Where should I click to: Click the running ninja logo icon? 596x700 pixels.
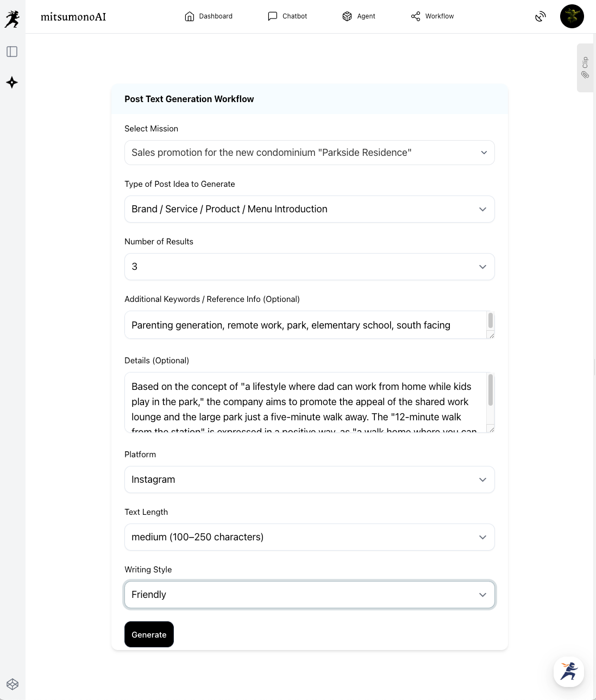coord(12,18)
